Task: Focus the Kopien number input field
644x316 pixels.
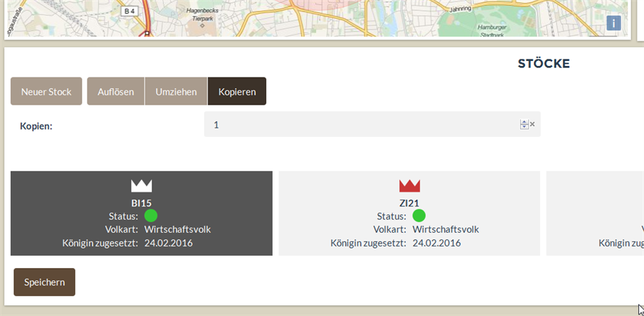Action: (x=372, y=124)
